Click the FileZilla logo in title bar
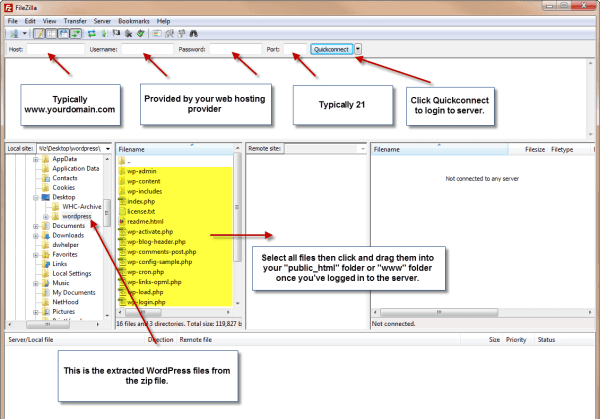Image resolution: width=600 pixels, height=419 pixels. click(8, 8)
